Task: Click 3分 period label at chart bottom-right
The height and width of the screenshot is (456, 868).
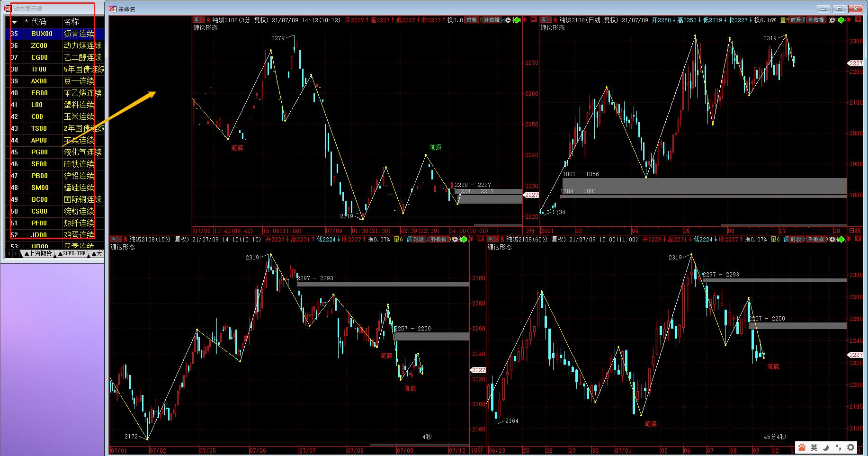Action: (530, 231)
